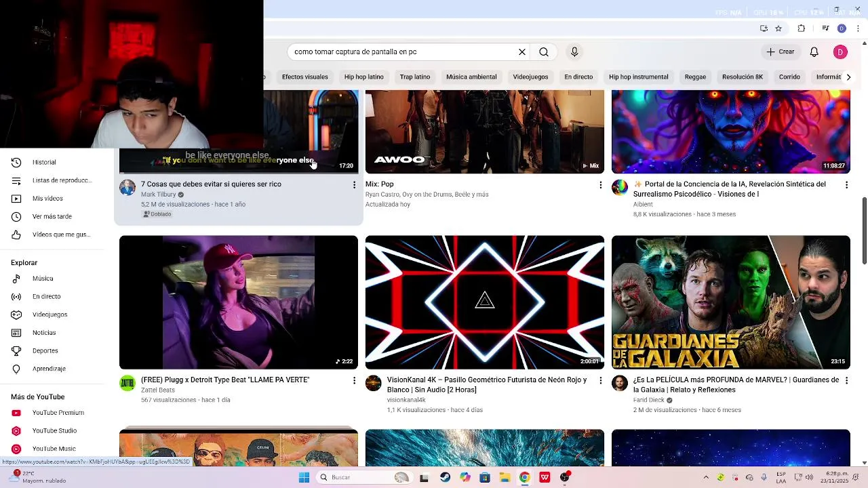The height and width of the screenshot is (488, 868).
Task: Click the page vertical scrollbar thumb
Action: (x=865, y=230)
